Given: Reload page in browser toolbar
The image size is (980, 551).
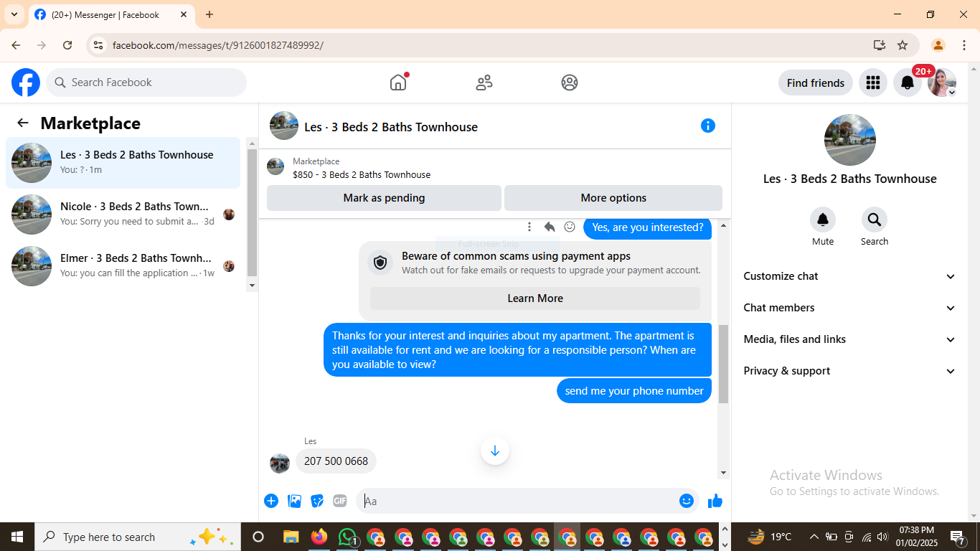Looking at the screenshot, I should click(67, 45).
